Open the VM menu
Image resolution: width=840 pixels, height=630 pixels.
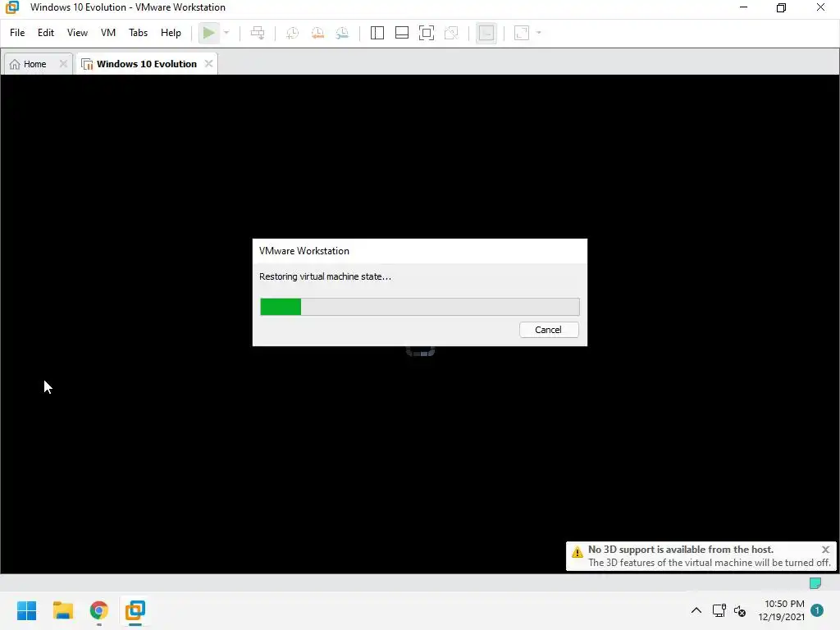(108, 33)
